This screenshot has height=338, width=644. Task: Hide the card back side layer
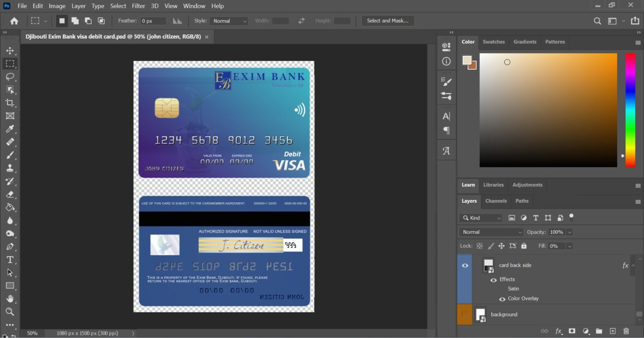pos(464,265)
